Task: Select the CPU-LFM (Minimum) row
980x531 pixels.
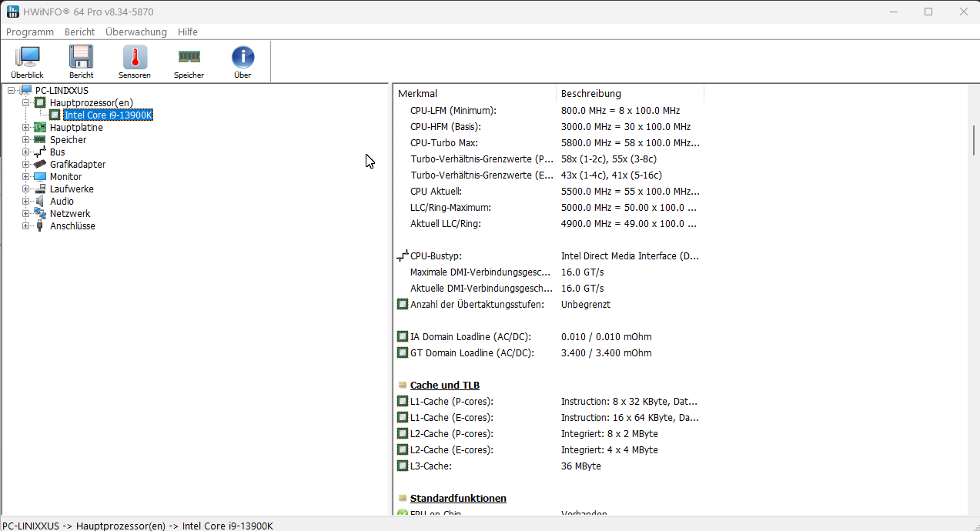Action: tap(549, 110)
